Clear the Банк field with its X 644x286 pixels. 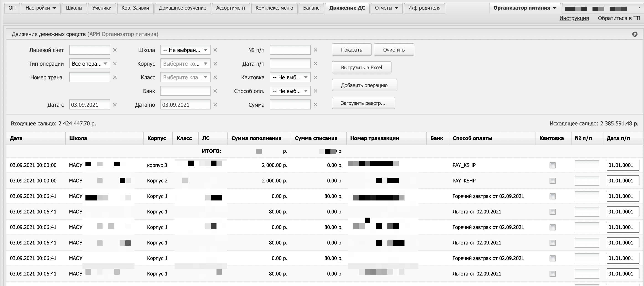(x=215, y=91)
